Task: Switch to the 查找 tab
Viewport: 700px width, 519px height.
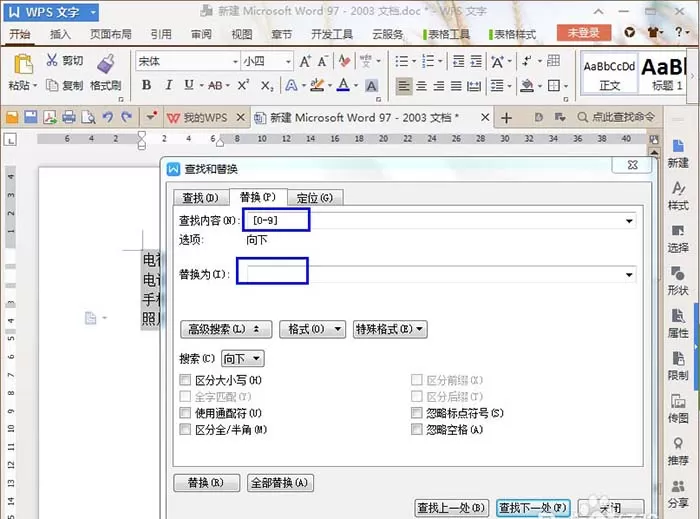Action: [200, 198]
